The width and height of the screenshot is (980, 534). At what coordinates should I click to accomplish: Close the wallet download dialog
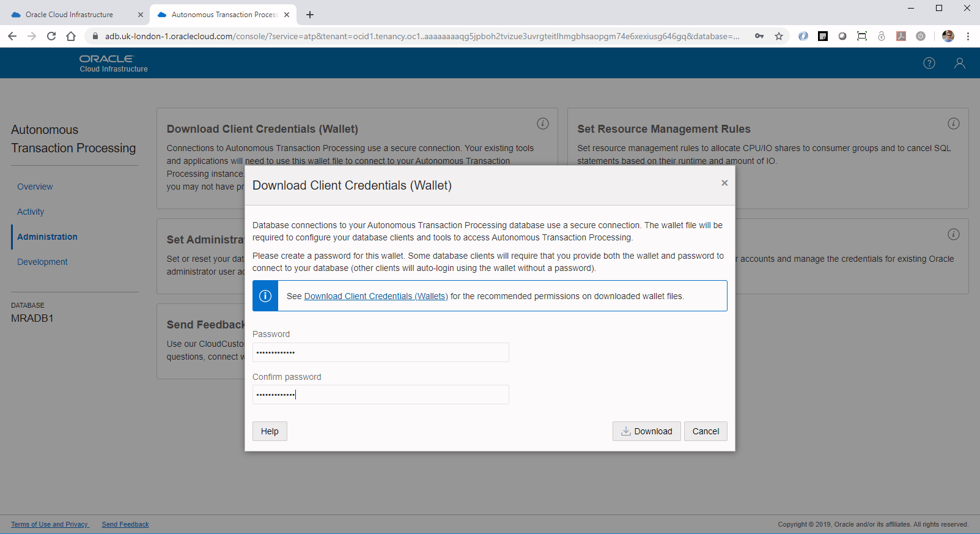[724, 183]
